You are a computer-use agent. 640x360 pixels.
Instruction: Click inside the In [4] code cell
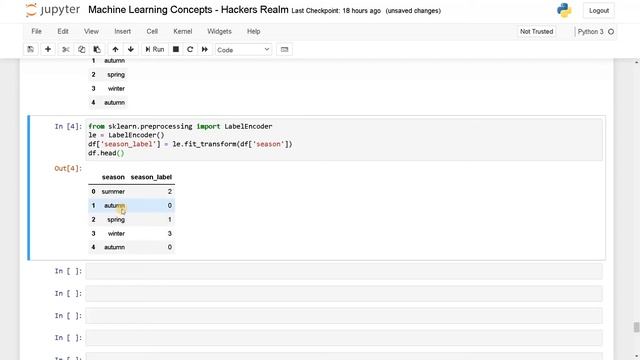[344, 140]
